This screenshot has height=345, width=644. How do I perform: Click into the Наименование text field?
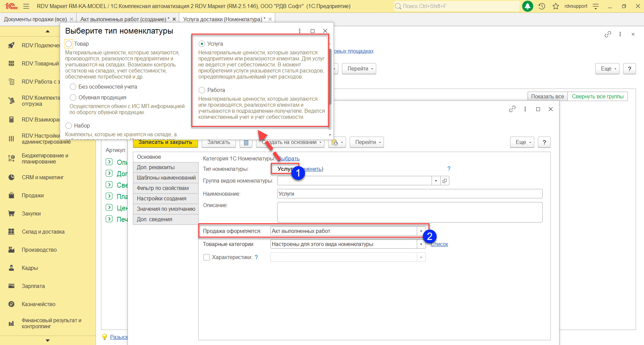click(409, 194)
